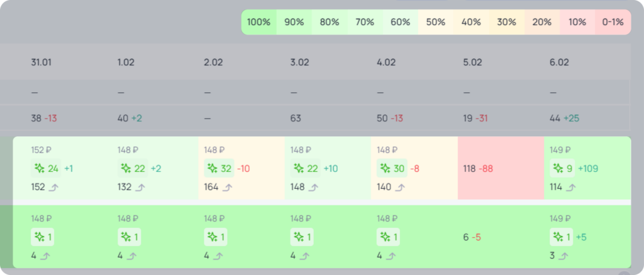The image size is (644, 275).
Task: Click the arrow icon next to 114
Action: point(570,187)
